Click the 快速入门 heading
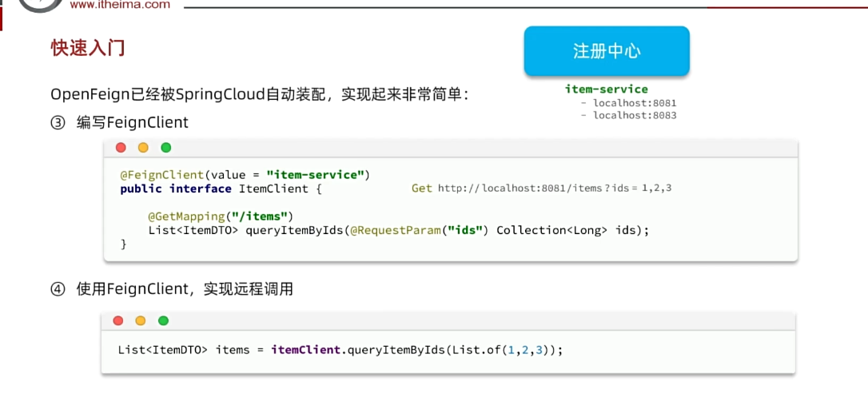This screenshot has height=409, width=868. [88, 48]
